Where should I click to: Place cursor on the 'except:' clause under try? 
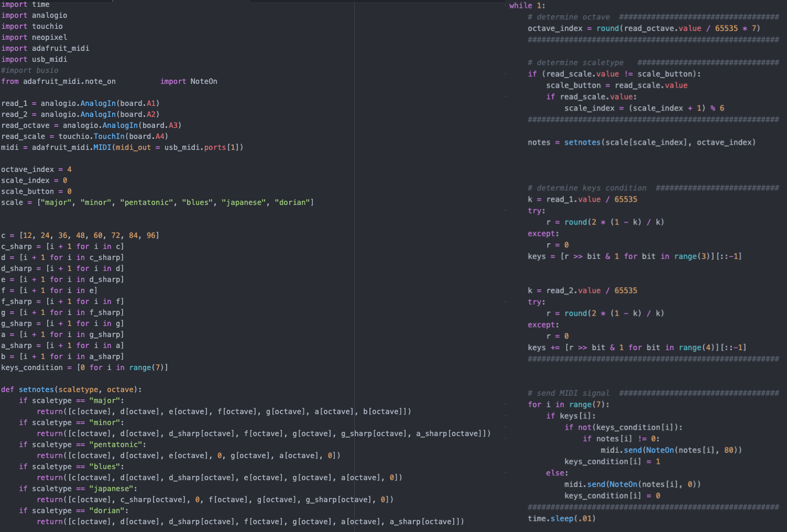click(542, 233)
